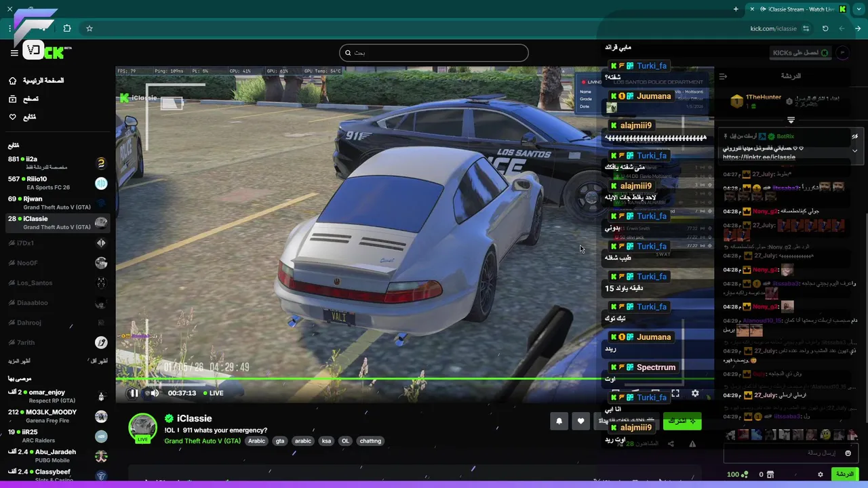
Task: Open offline channel Dahrooj
Action: click(x=58, y=323)
